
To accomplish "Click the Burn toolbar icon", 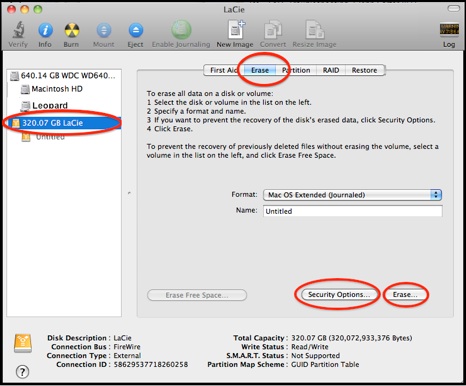I will [72, 30].
